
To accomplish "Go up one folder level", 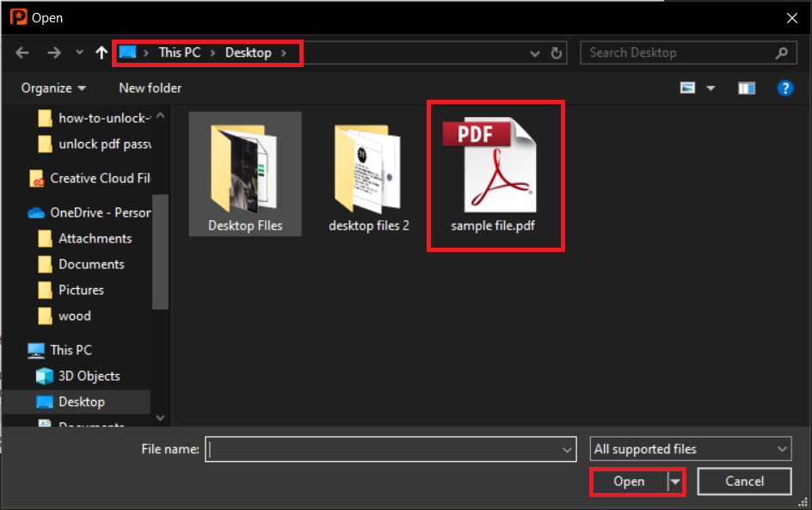I will click(101, 52).
